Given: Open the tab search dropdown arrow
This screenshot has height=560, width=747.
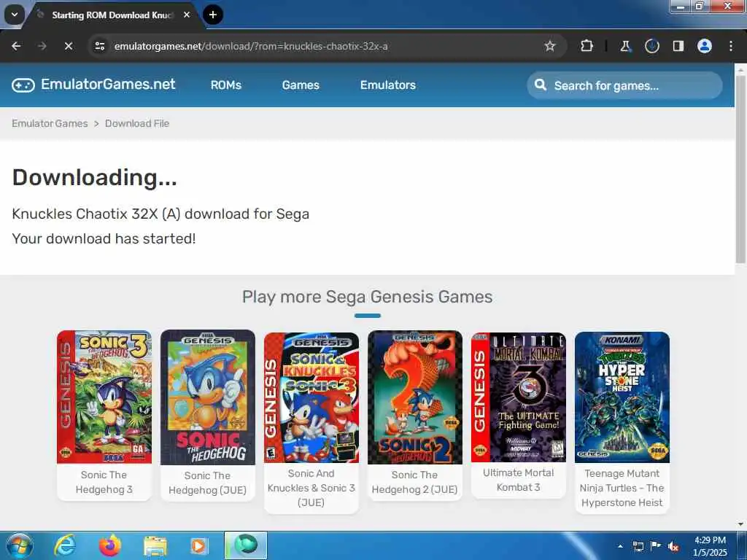Looking at the screenshot, I should click(x=15, y=15).
